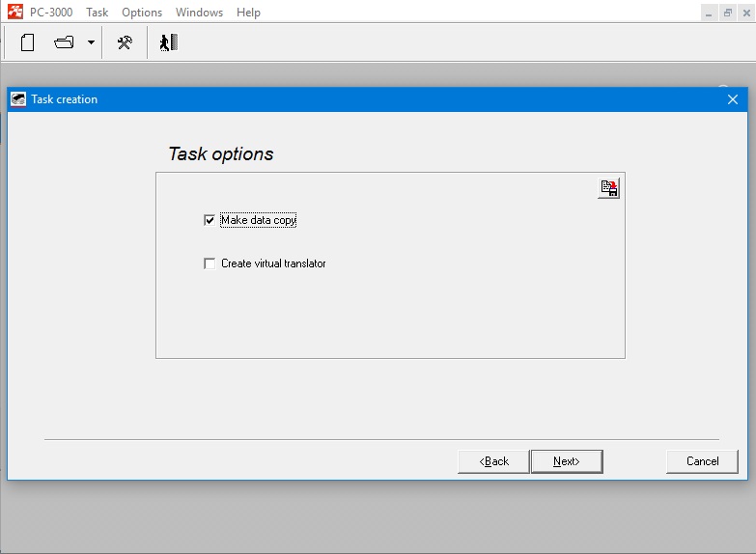Open the Windows menu
This screenshot has width=756, height=554.
point(199,13)
